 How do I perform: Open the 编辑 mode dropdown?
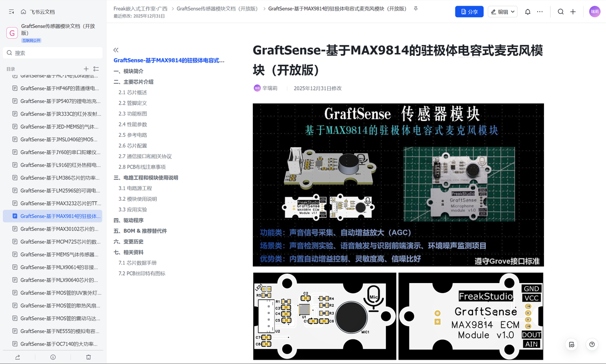coord(503,12)
